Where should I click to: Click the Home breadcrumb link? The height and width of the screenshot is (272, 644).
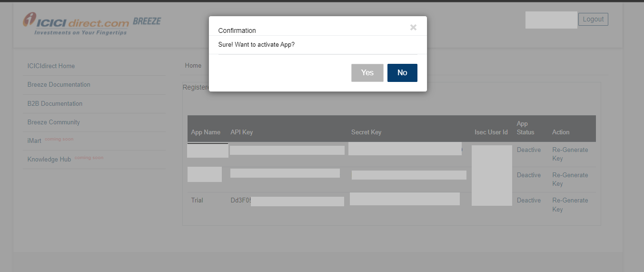(x=193, y=66)
